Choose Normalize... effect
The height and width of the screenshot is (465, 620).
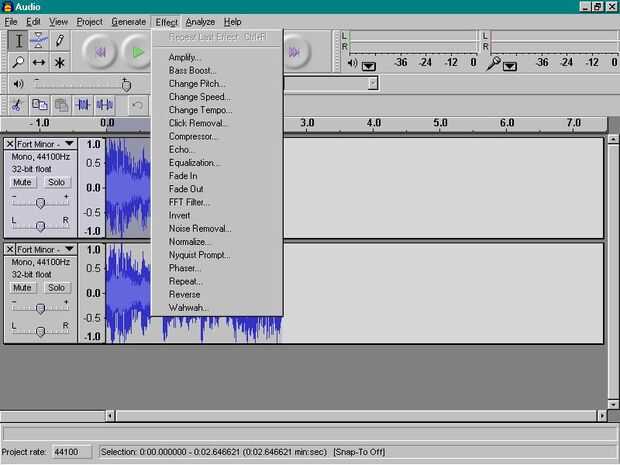(217, 242)
